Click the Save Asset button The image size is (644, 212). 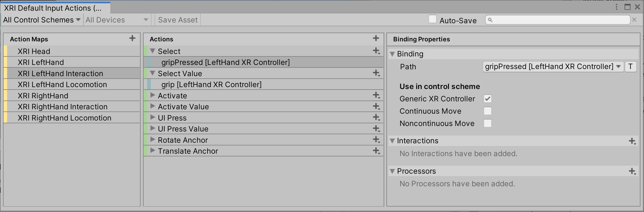pyautogui.click(x=178, y=20)
